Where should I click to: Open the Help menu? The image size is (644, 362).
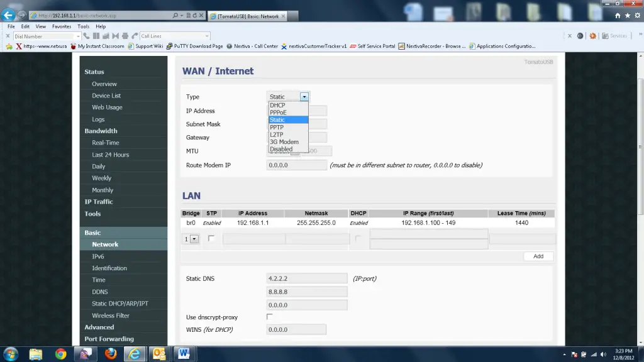pos(101,26)
